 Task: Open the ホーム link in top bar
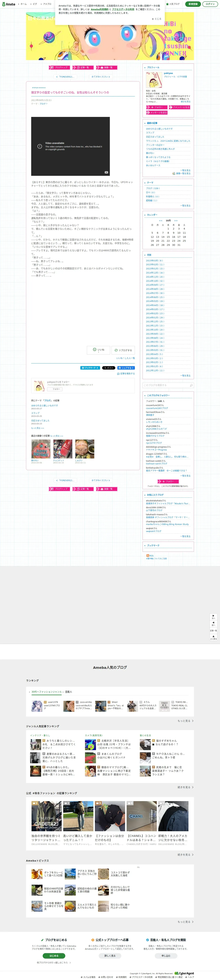[24, 4]
